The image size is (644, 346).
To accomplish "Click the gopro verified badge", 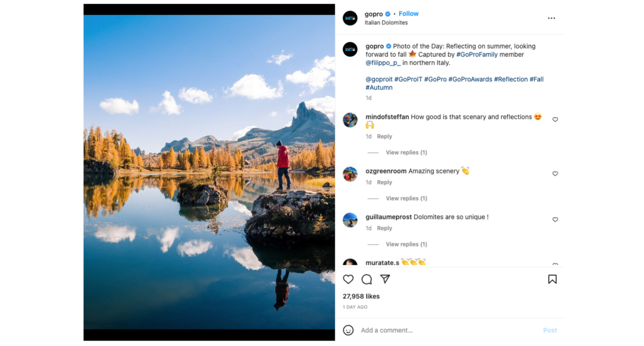I will pyautogui.click(x=388, y=13).
